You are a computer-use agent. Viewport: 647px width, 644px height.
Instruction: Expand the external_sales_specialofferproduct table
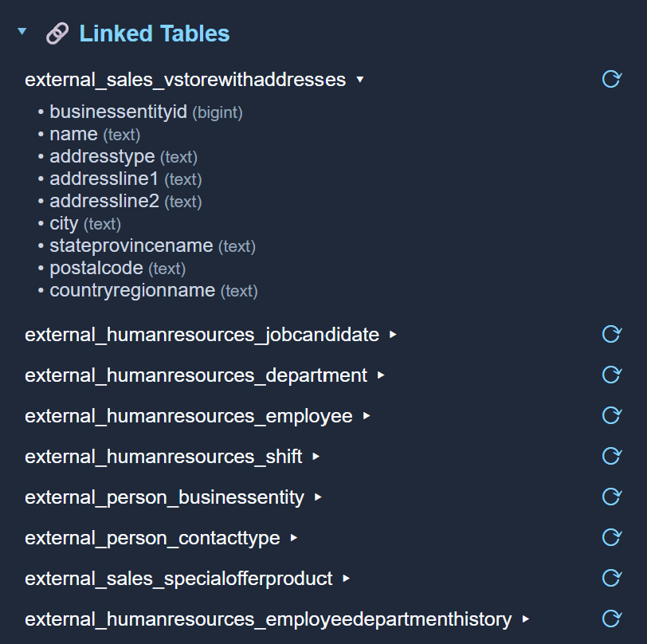tap(345, 579)
